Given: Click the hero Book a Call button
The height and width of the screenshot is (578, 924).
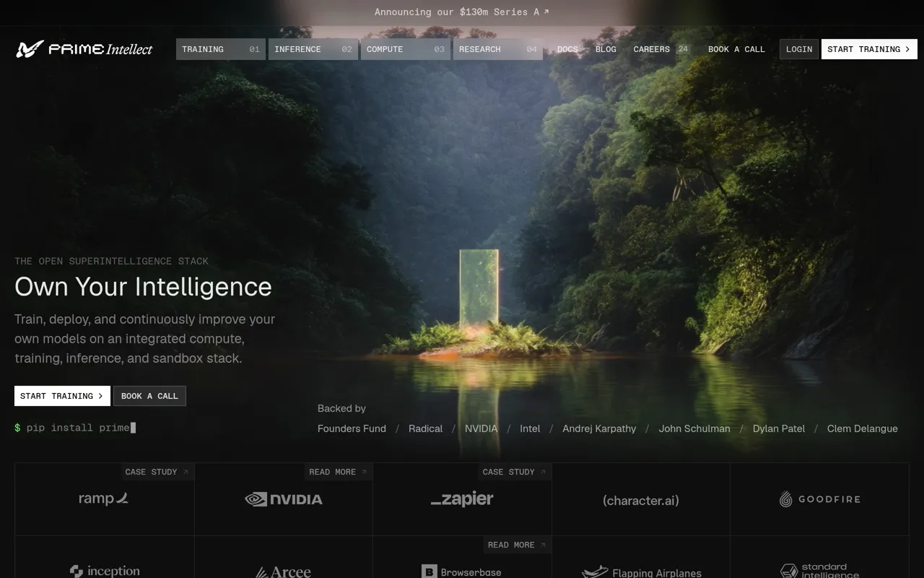Looking at the screenshot, I should (x=149, y=396).
